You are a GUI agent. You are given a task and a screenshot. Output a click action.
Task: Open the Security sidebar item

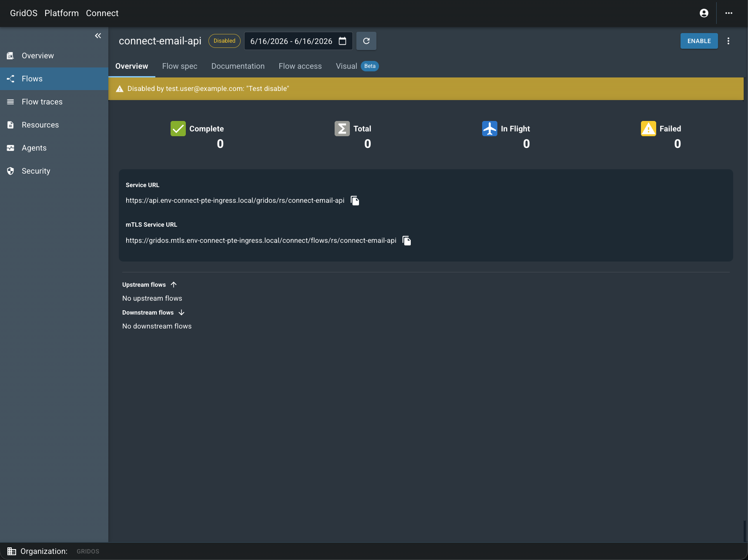pos(54,171)
